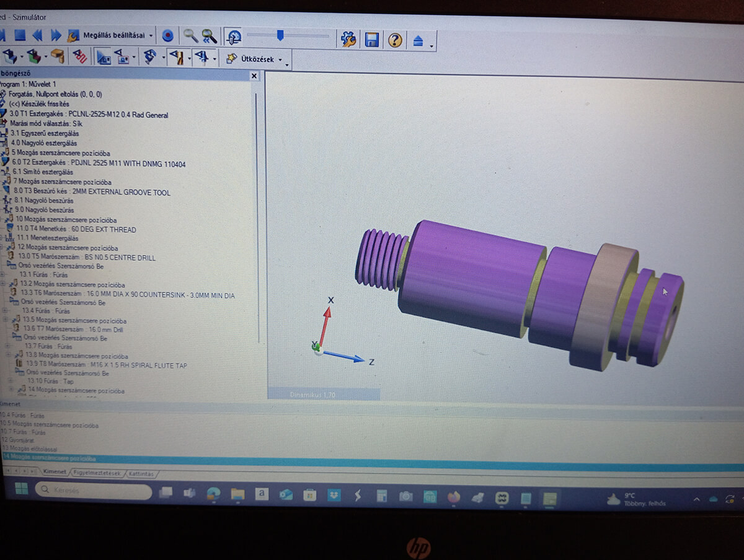744x560 pixels.
Task: Click the blue eject icon
Action: point(418,41)
